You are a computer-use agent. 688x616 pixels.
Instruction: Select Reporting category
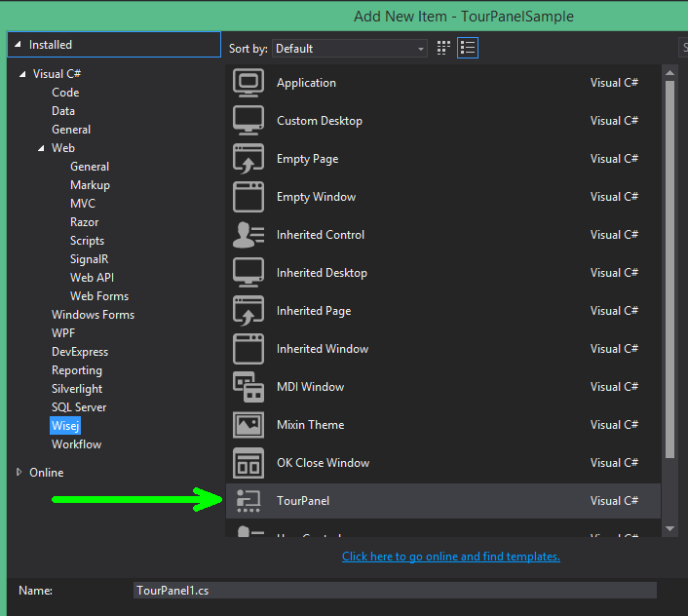pos(77,370)
